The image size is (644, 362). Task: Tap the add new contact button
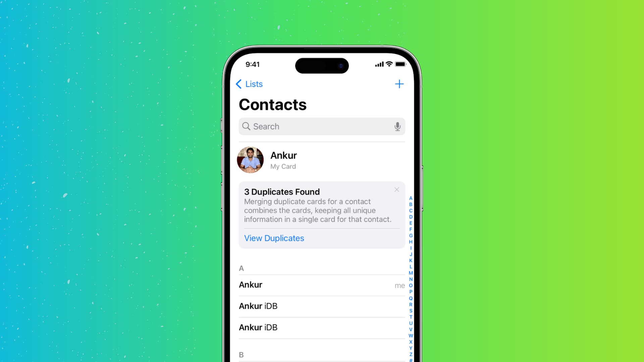tap(399, 83)
